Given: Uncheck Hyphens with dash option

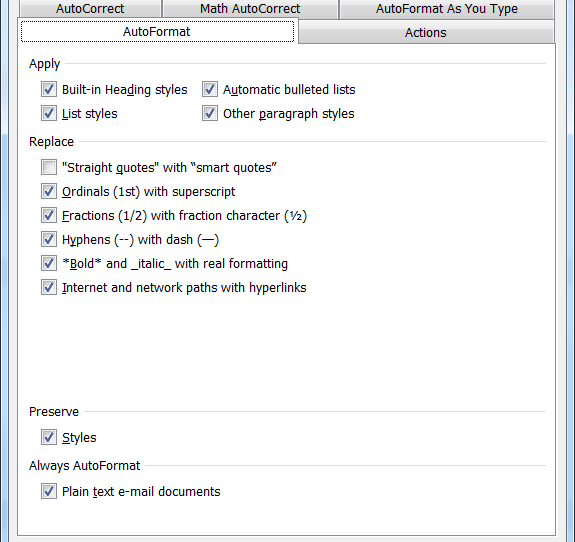Looking at the screenshot, I should pos(49,239).
